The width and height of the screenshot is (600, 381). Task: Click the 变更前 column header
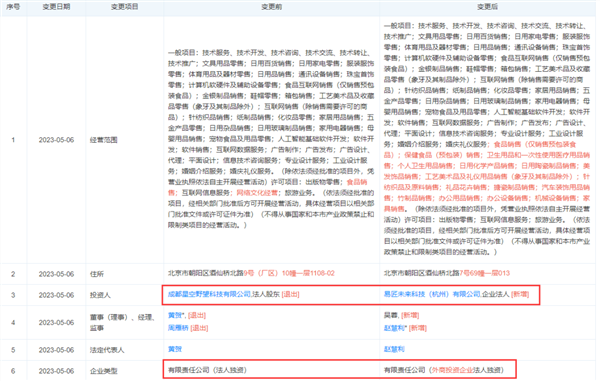[x=271, y=7]
